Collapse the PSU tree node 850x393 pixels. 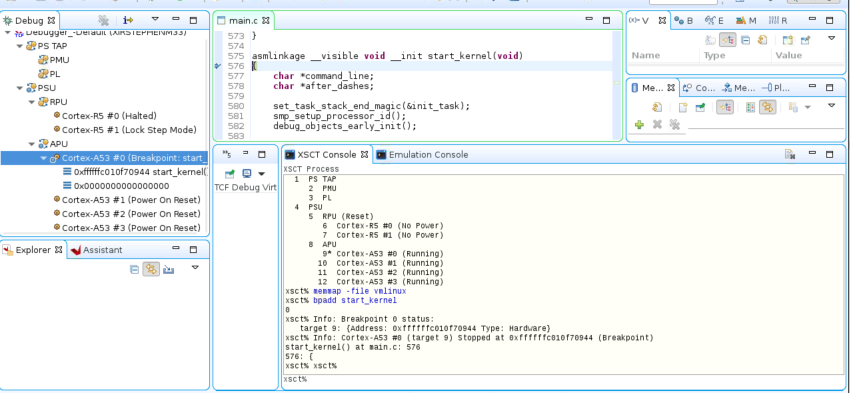[x=20, y=88]
